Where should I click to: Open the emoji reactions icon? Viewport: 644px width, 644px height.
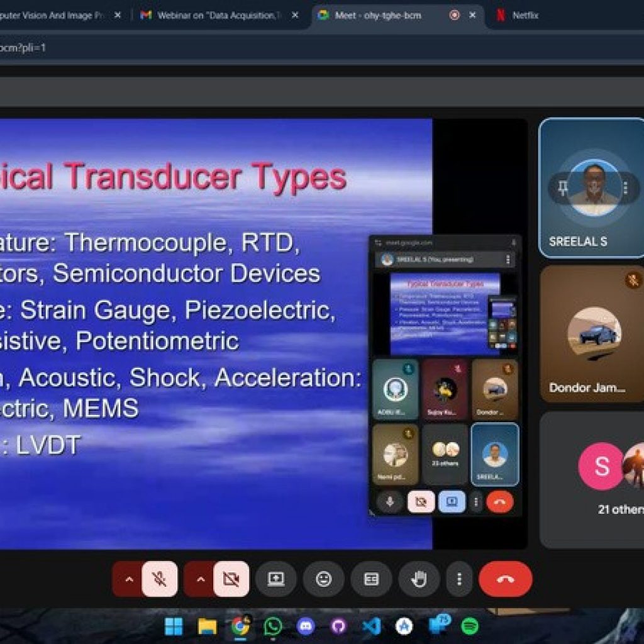(323, 579)
